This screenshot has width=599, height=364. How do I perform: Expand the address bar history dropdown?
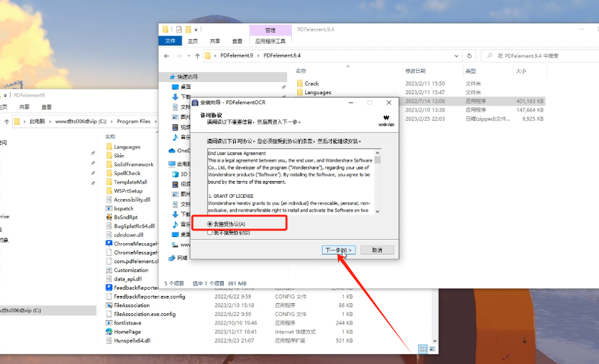click(456, 55)
